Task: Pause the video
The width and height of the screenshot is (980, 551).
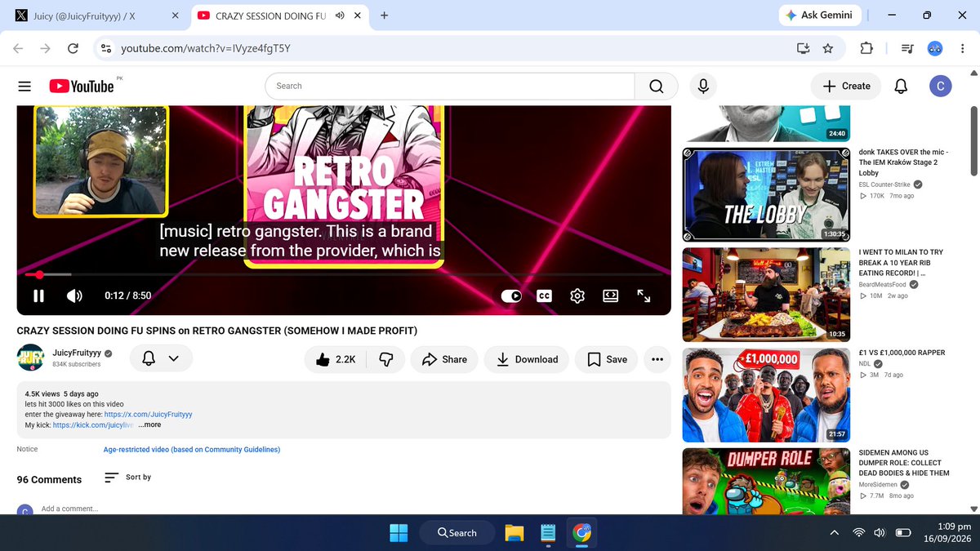Action: pos(38,295)
